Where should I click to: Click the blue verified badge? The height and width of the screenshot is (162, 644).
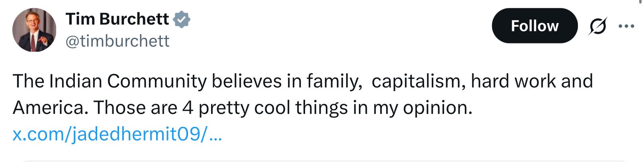(182, 20)
